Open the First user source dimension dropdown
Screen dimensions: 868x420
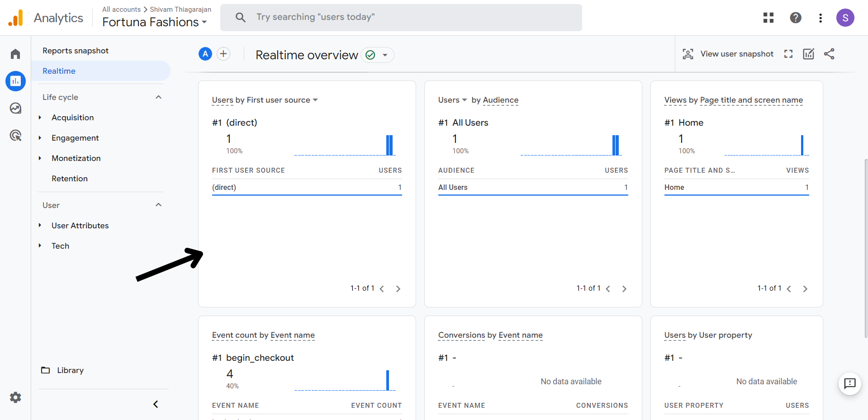click(x=316, y=100)
